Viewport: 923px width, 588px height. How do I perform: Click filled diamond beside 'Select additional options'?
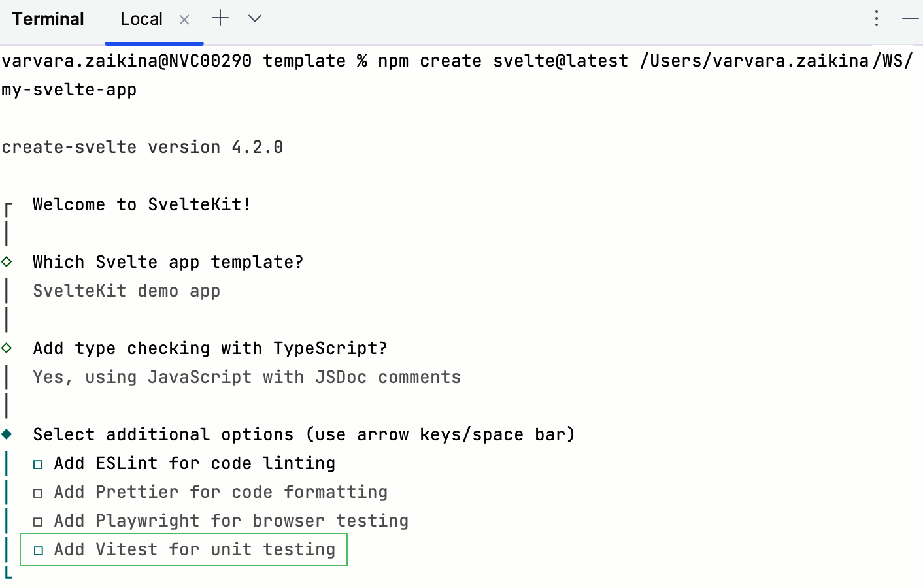(7, 434)
